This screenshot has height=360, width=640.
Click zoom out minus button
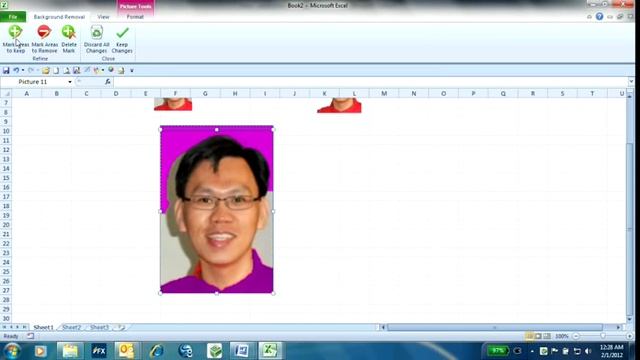click(x=576, y=336)
